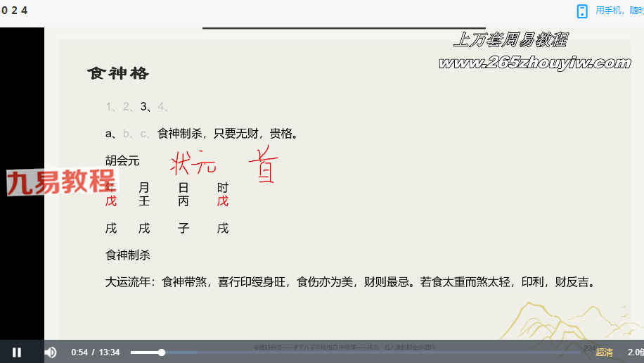Click the 0:54 current time display
The image size is (644, 363).
coord(79,352)
